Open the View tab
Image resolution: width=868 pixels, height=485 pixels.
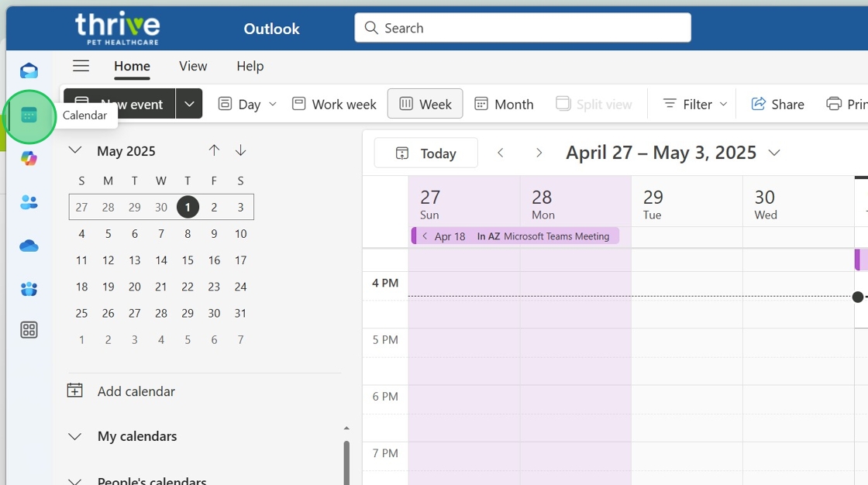coord(193,66)
